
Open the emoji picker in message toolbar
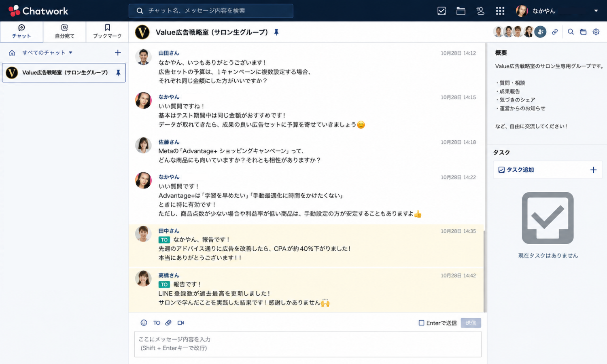point(144,323)
